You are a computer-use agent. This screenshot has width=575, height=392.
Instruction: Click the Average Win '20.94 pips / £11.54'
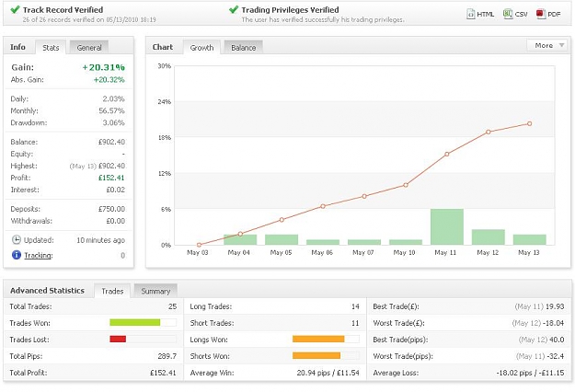(x=328, y=373)
